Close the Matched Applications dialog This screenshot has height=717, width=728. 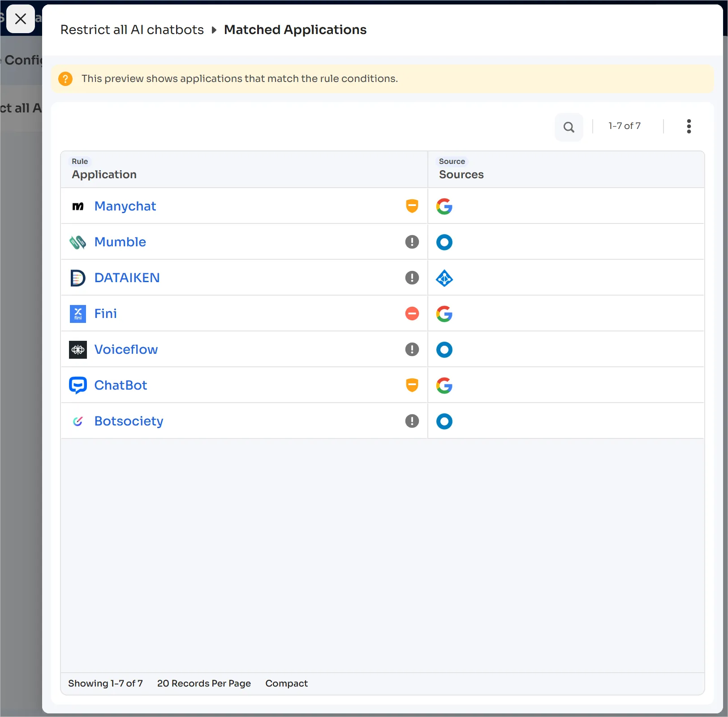pos(21,19)
